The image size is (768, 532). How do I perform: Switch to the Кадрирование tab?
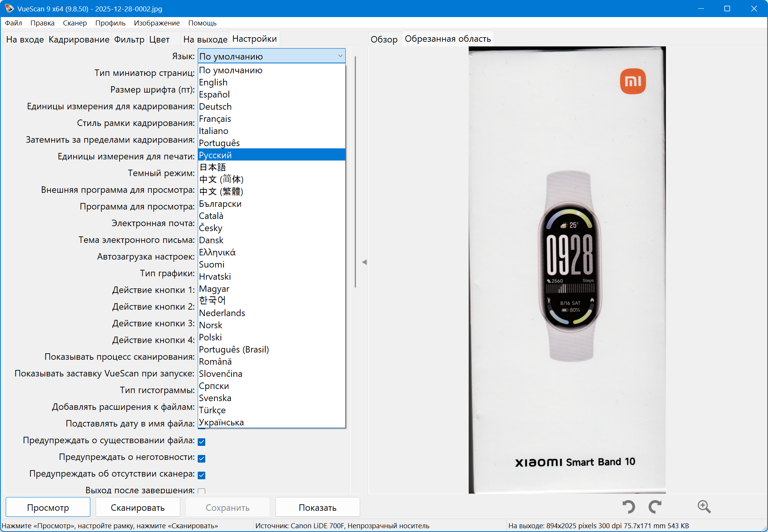pos(79,39)
